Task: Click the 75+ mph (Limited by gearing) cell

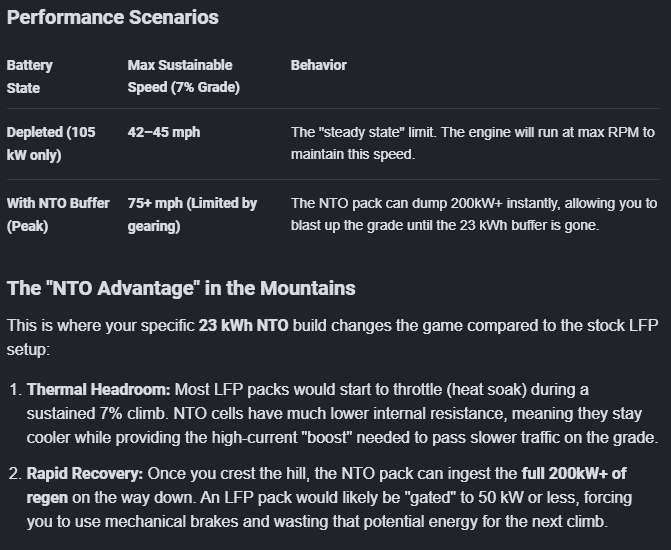Action: tap(192, 214)
